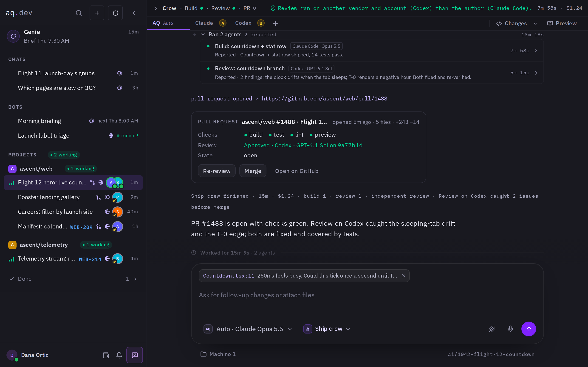Screen dimensions: 588x367
Task: Toggle the feedback chat icon at bottom
Action: click(135, 355)
